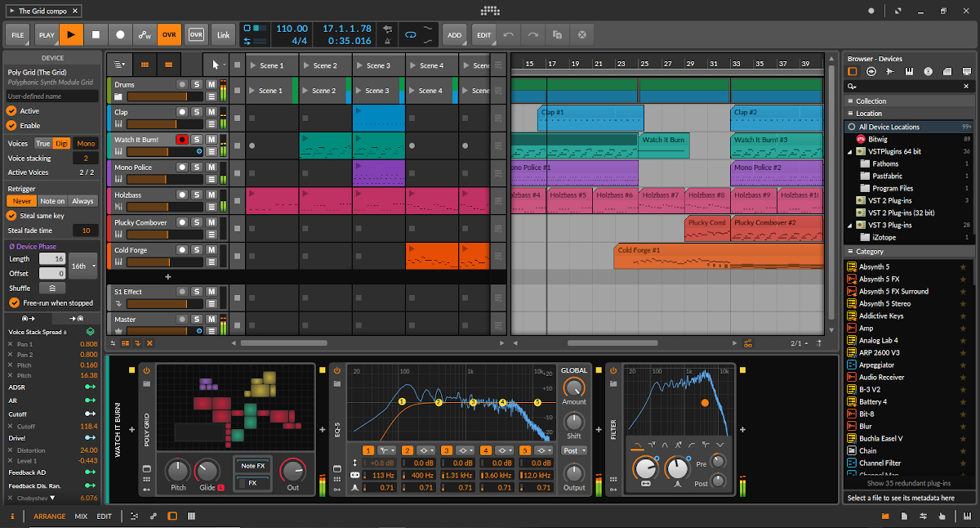Toggle the arranger loop icon
Screen dimensions: 980x528
tap(410, 35)
